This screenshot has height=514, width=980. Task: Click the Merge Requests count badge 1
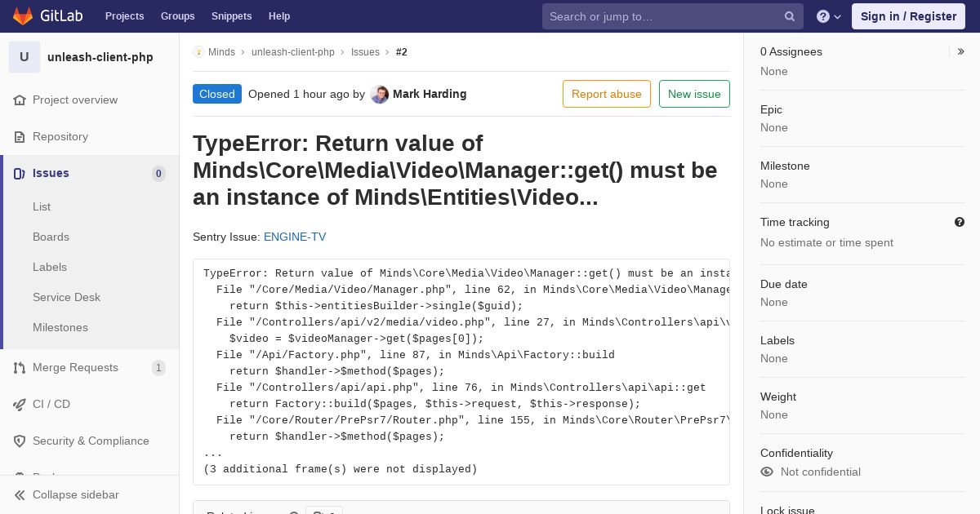[x=158, y=367]
